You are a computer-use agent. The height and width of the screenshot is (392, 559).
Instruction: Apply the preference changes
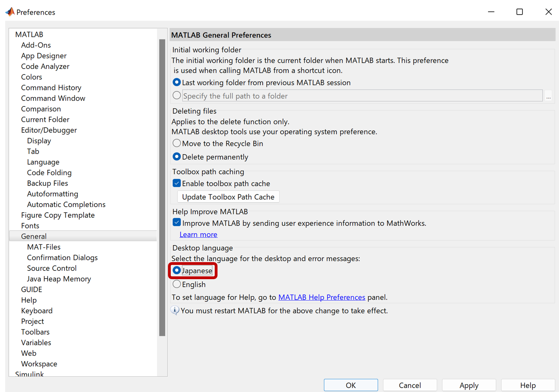[469, 384]
